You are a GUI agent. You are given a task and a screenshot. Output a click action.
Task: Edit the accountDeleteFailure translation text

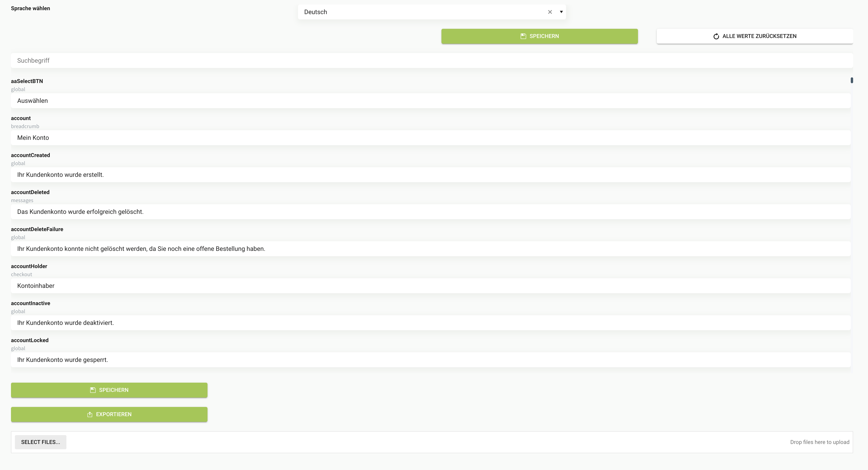(x=431, y=249)
